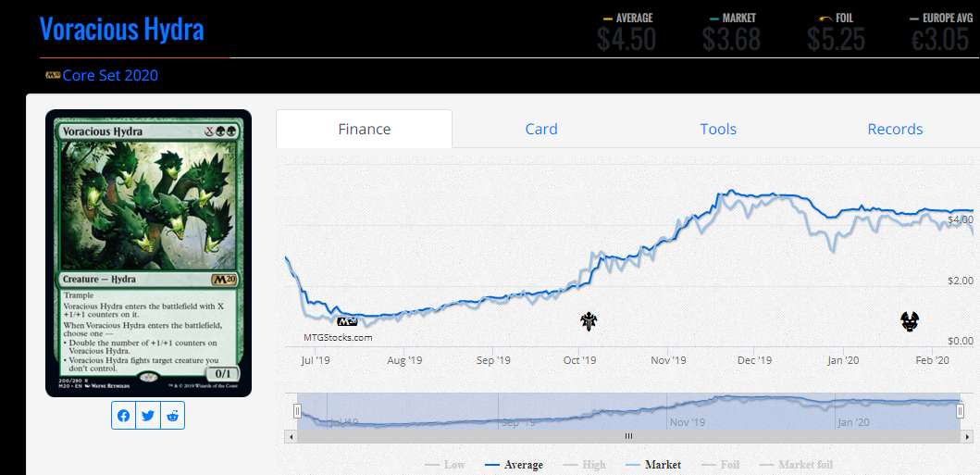Switch to the Card tab
Viewport: 980px width, 475px height.
click(x=541, y=130)
